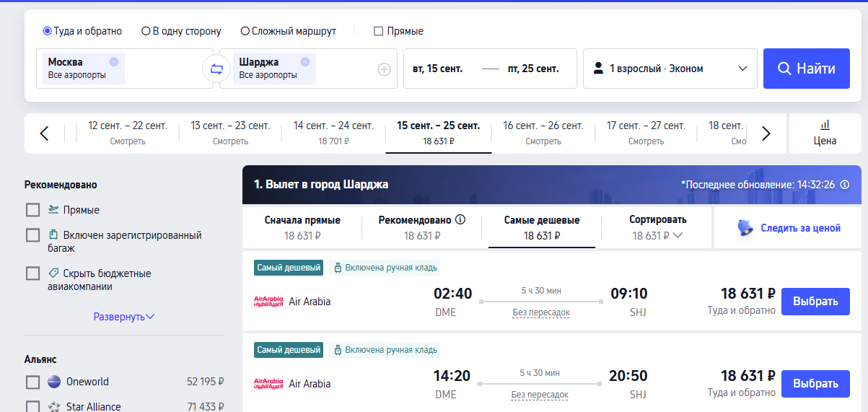Tick the Oneworld alliance checkbox
Screen dimensions: 868x412
pyautogui.click(x=32, y=382)
